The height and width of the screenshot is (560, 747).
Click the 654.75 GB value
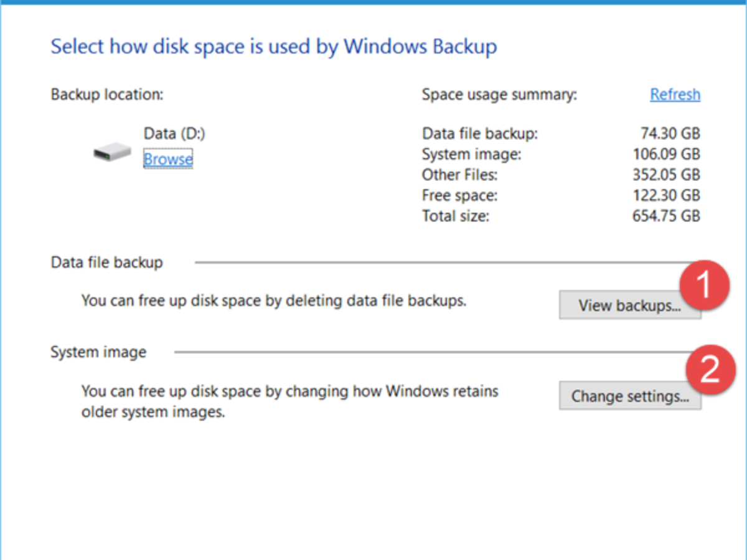click(x=666, y=216)
